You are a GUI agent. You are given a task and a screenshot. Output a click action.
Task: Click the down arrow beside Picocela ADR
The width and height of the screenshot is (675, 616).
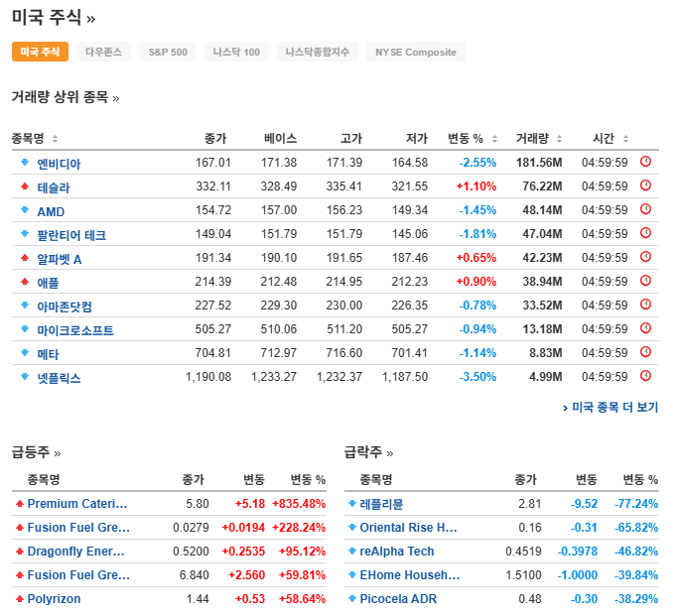click(x=352, y=598)
